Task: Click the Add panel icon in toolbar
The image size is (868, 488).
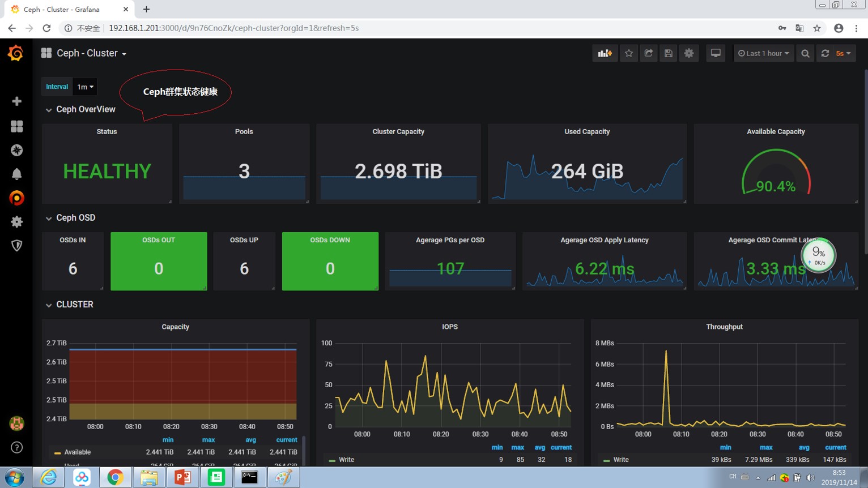Action: pyautogui.click(x=605, y=53)
